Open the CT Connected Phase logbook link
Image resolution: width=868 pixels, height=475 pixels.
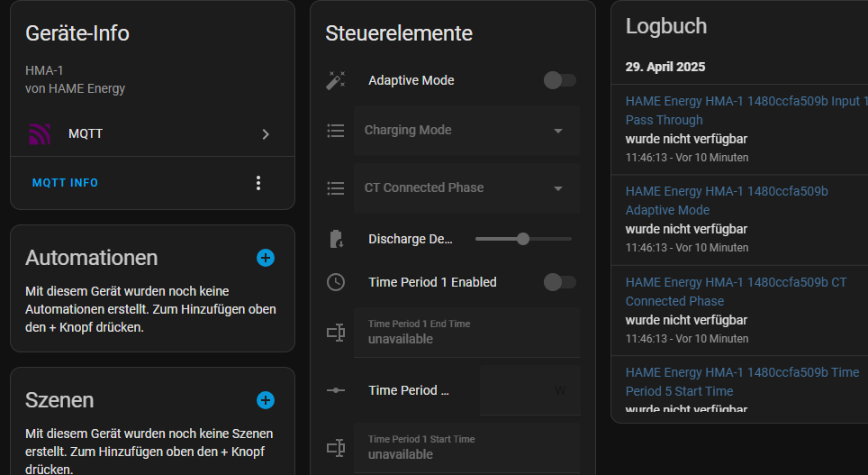pos(737,291)
